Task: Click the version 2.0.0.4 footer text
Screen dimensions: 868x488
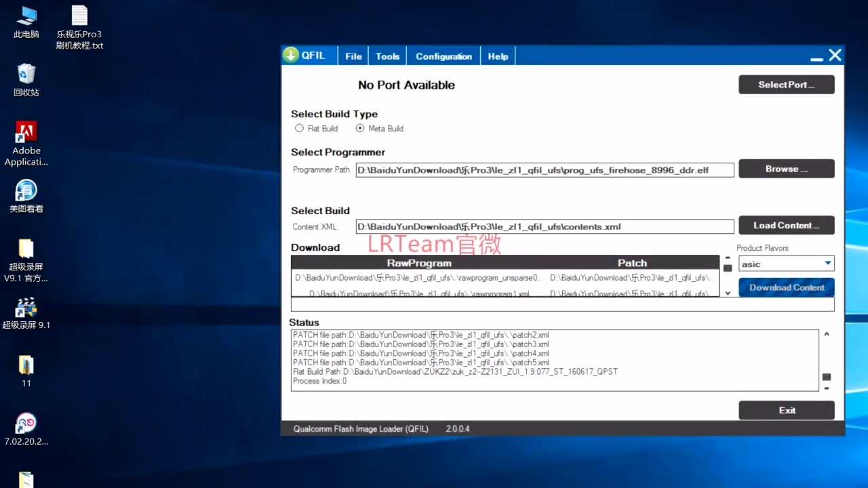Action: (458, 428)
